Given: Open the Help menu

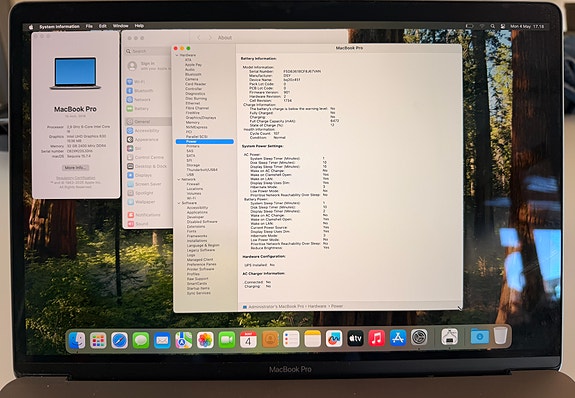Looking at the screenshot, I should point(139,26).
